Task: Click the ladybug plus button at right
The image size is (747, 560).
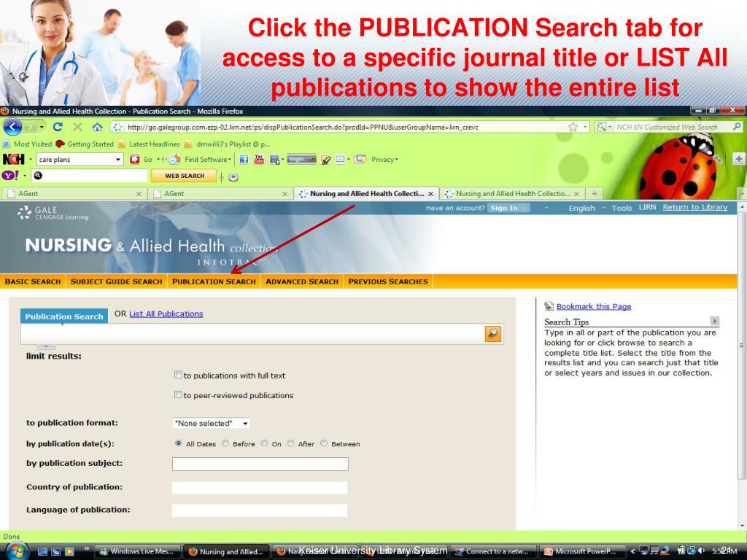Action: (x=738, y=159)
